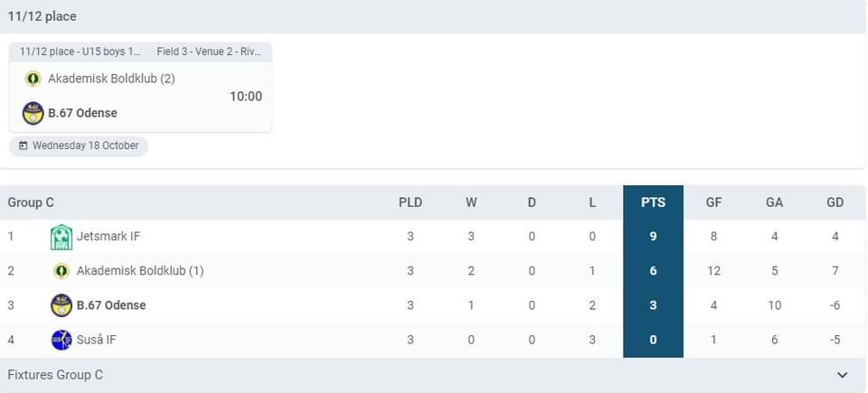The image size is (868, 393).
Task: Click 11/12 place - U15 boys match header
Action: tap(80, 51)
